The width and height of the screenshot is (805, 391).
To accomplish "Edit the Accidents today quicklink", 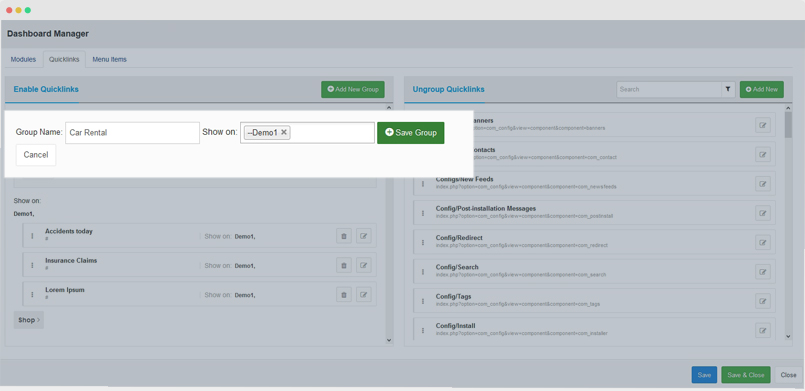I will [363, 236].
